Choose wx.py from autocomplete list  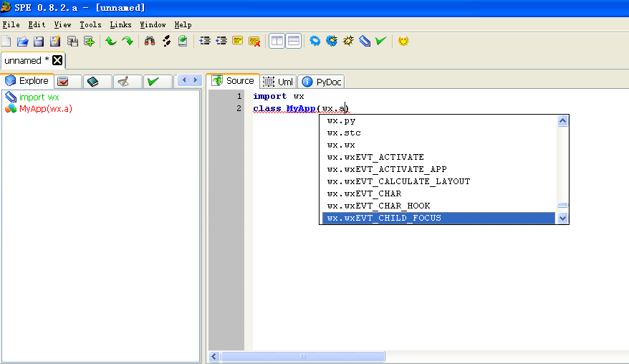(439, 121)
